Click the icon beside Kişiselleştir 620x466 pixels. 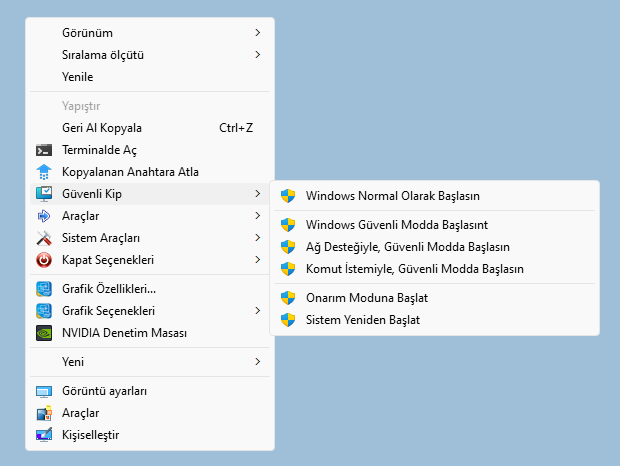pyautogui.click(x=44, y=435)
